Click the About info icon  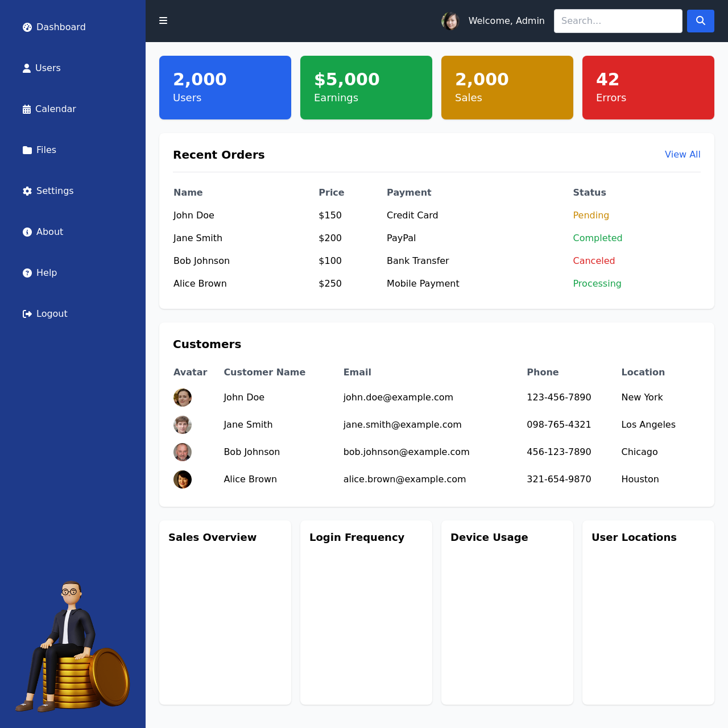point(27,232)
